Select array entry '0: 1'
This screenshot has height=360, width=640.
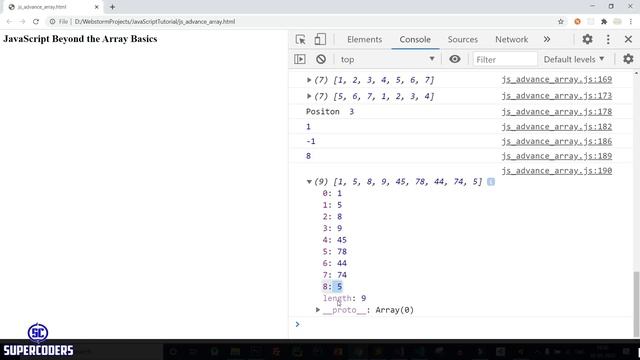tap(332, 193)
